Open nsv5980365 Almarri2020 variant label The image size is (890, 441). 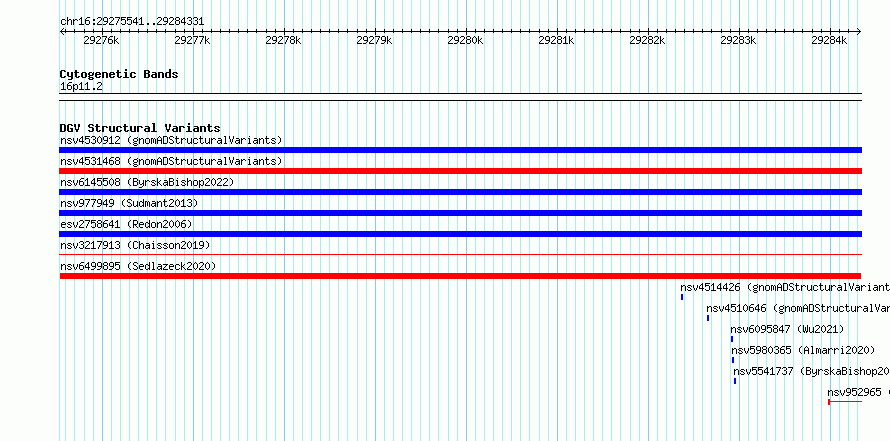pos(803,350)
